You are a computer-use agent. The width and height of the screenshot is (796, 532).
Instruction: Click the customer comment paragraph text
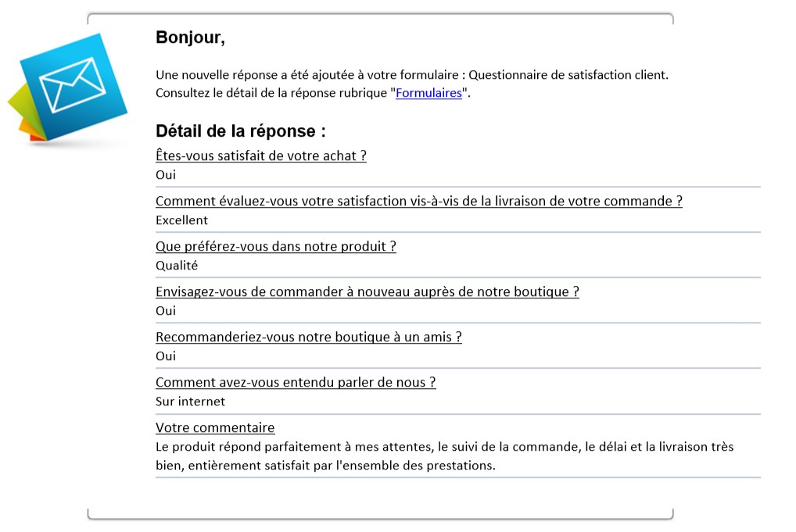(444, 456)
